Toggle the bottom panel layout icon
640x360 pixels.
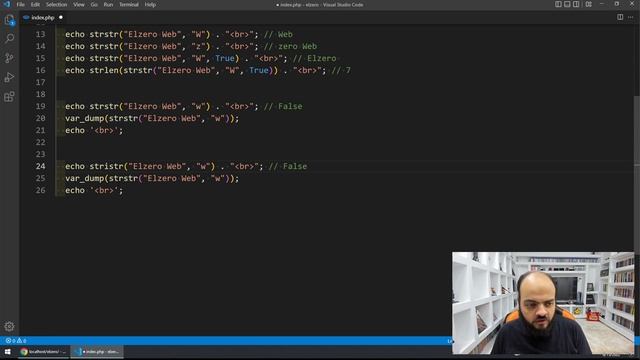point(567,4)
